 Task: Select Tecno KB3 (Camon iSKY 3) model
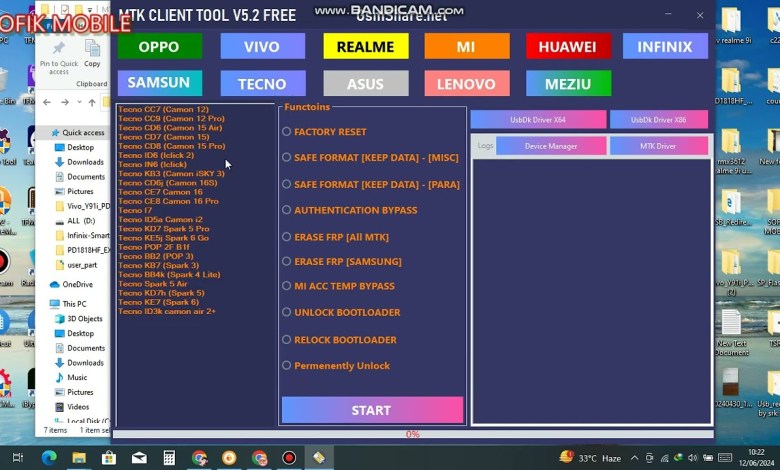click(171, 174)
